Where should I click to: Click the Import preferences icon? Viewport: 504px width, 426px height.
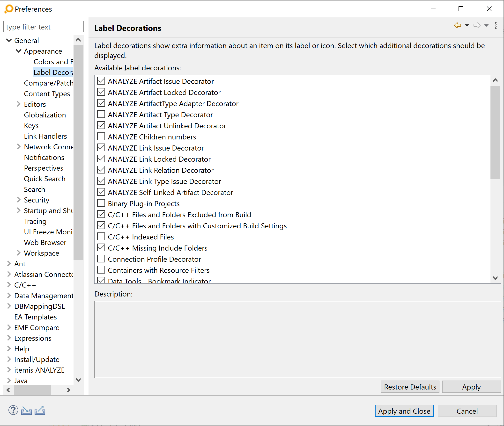[x=26, y=411]
